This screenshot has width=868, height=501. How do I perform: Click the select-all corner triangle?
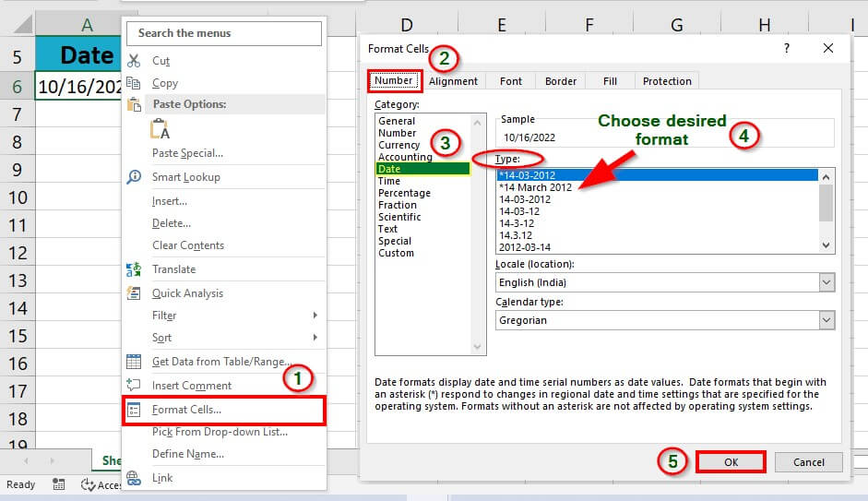[24, 24]
